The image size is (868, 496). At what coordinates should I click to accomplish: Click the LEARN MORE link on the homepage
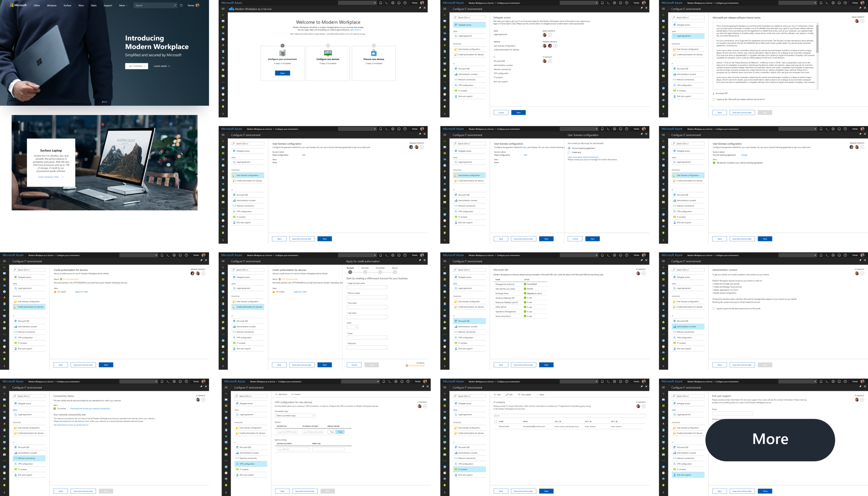162,66
